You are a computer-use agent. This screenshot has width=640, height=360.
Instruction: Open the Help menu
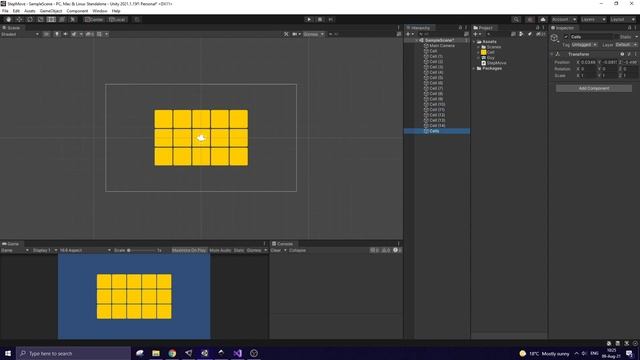tap(116, 11)
